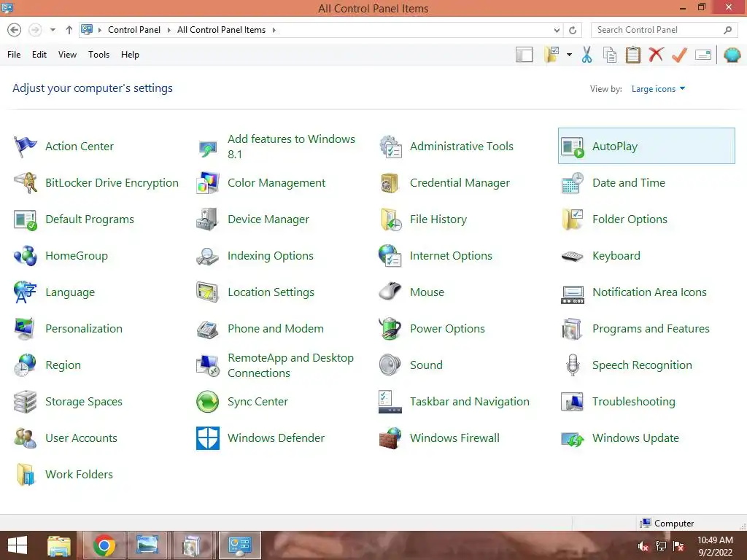Open the Location Settings map icon
This screenshot has width=747, height=560.
[208, 292]
